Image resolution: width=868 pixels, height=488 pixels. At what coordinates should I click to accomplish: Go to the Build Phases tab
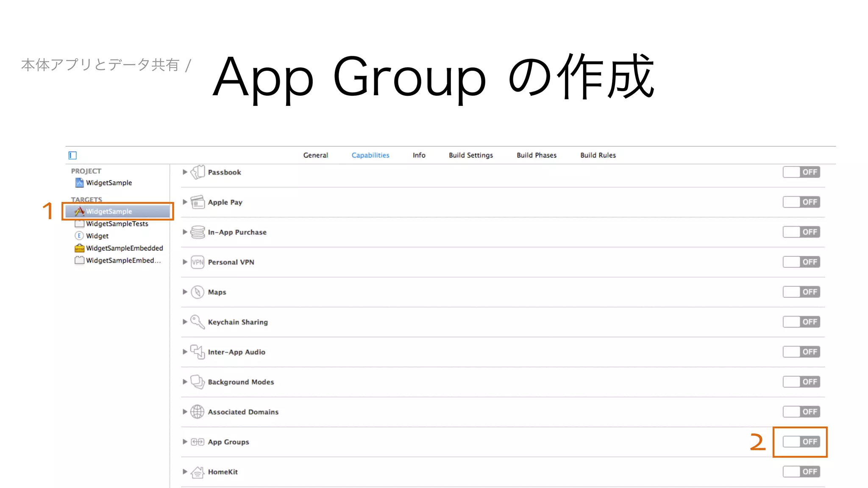[x=537, y=155]
